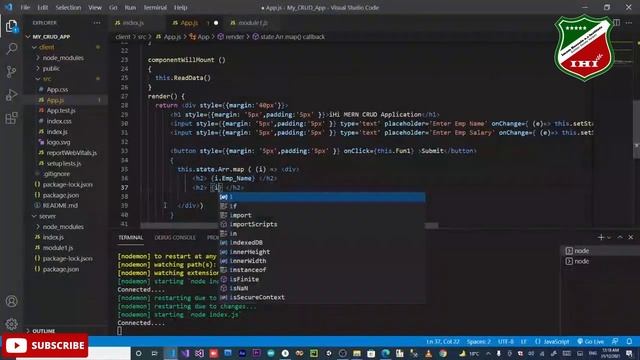
Task: Change LF end of line sequence
Action: 524,342
